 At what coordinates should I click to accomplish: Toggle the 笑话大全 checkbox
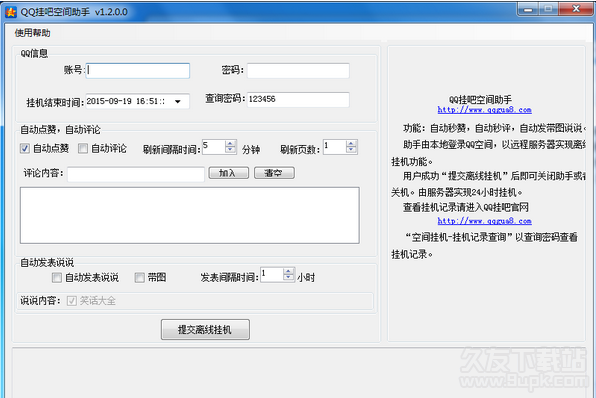[x=71, y=301]
